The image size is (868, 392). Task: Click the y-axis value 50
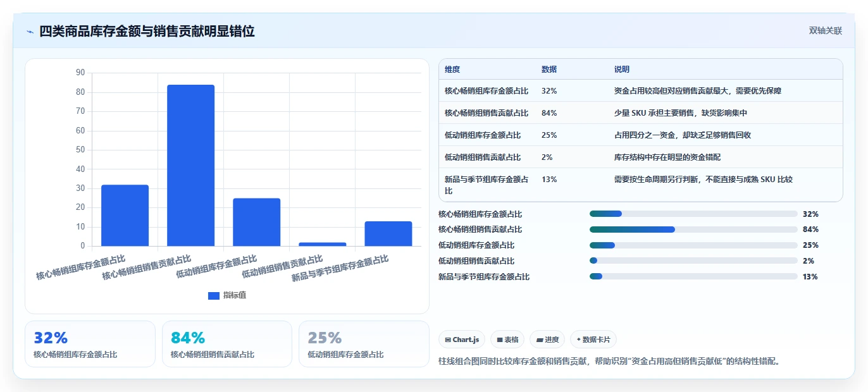(x=80, y=150)
